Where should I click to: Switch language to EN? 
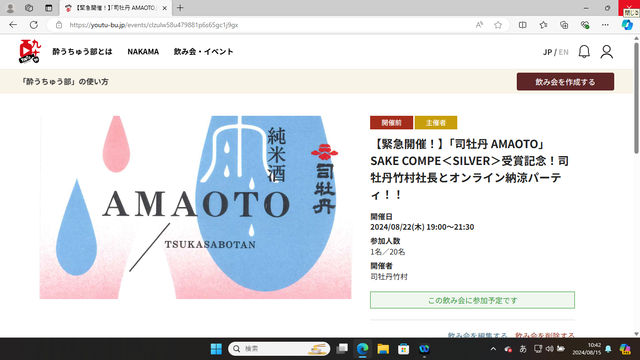[x=564, y=52]
